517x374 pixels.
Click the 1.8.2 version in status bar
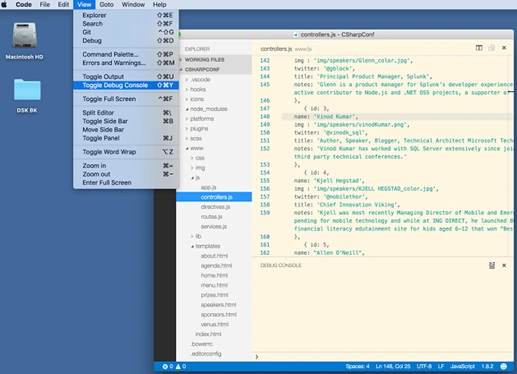pos(487,366)
